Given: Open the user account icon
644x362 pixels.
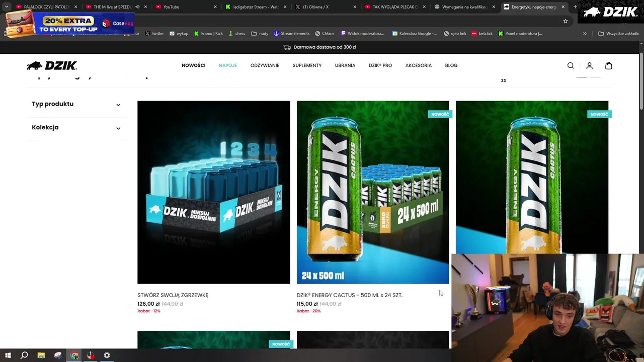Looking at the screenshot, I should [590, 65].
